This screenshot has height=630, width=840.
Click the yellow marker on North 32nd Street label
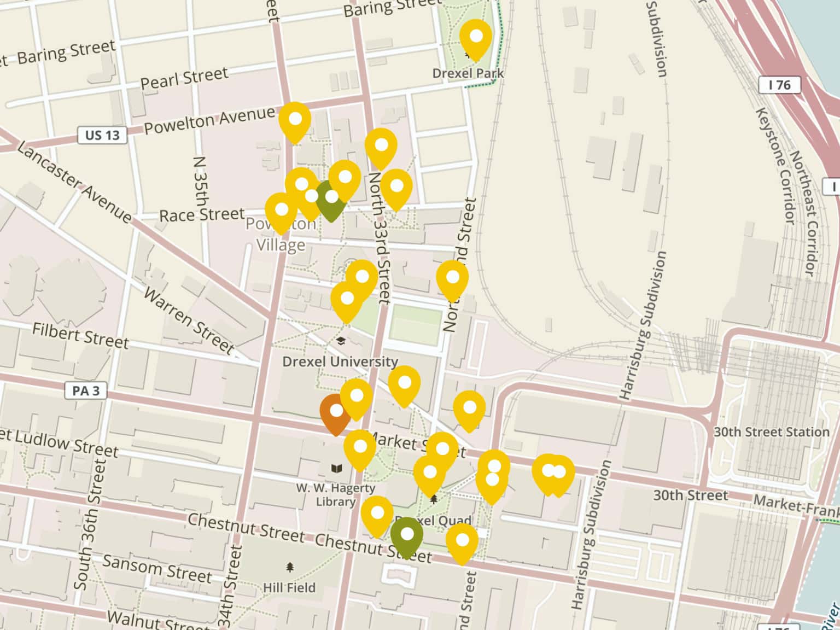(452, 279)
